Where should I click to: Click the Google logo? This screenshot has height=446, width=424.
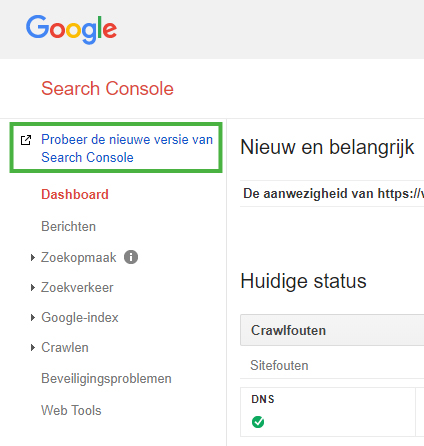71,29
